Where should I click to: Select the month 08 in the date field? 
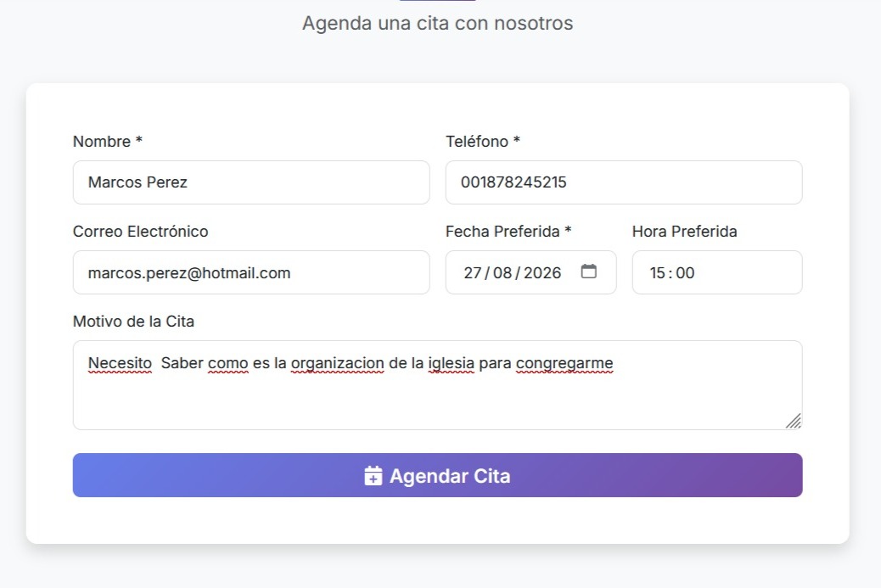coord(502,273)
